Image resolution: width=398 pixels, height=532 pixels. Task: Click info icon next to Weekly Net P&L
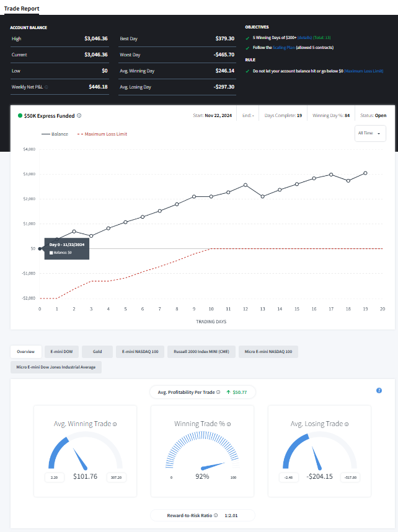[x=46, y=87]
